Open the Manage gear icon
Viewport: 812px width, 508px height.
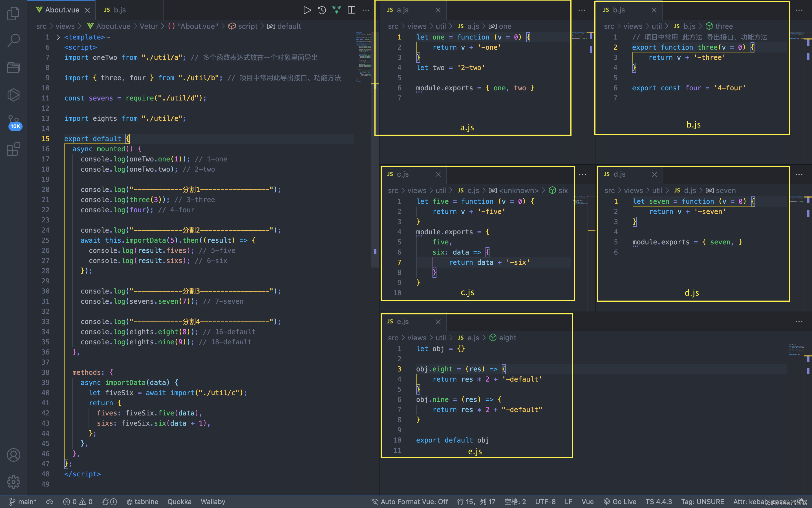pos(14,482)
